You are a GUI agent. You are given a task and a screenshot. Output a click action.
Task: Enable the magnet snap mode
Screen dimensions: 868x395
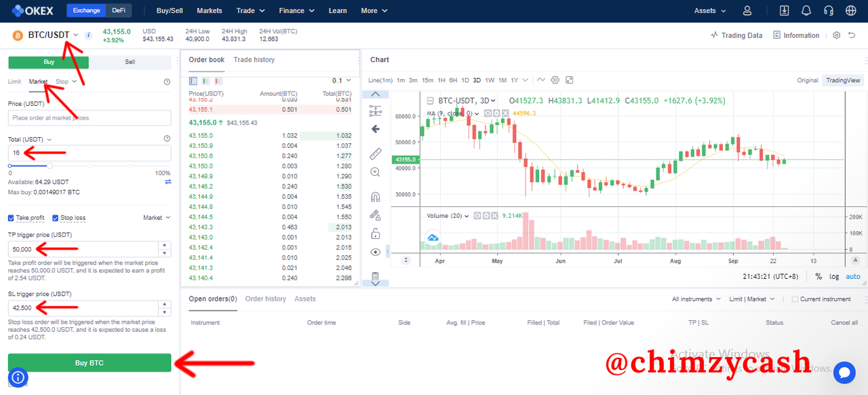point(376,197)
